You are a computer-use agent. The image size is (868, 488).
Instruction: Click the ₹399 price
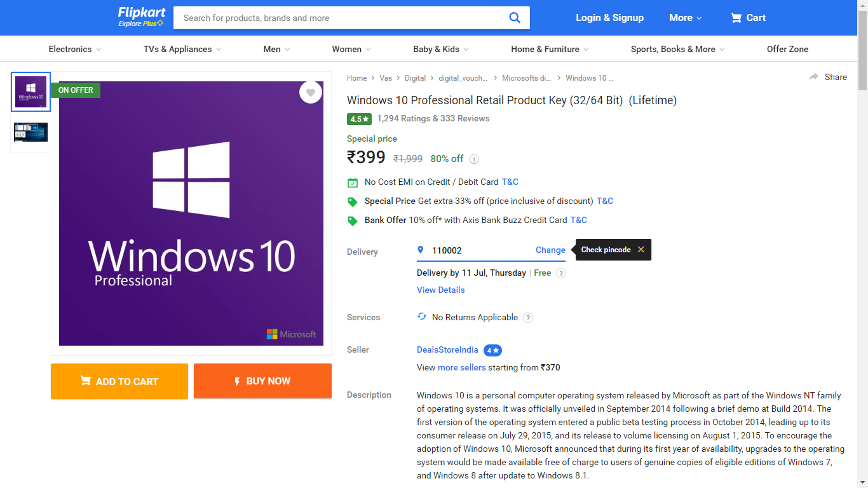tap(366, 157)
